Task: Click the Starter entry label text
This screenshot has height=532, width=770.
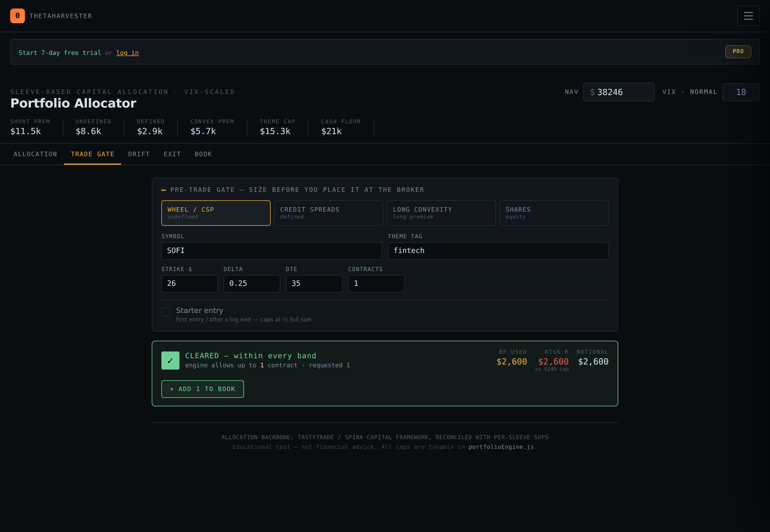Action: pyautogui.click(x=199, y=310)
